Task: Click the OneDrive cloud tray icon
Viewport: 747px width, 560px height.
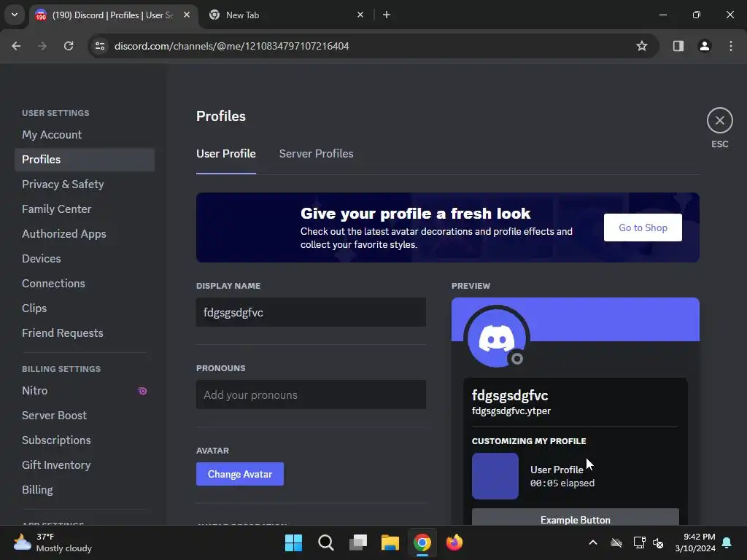Action: (x=616, y=542)
